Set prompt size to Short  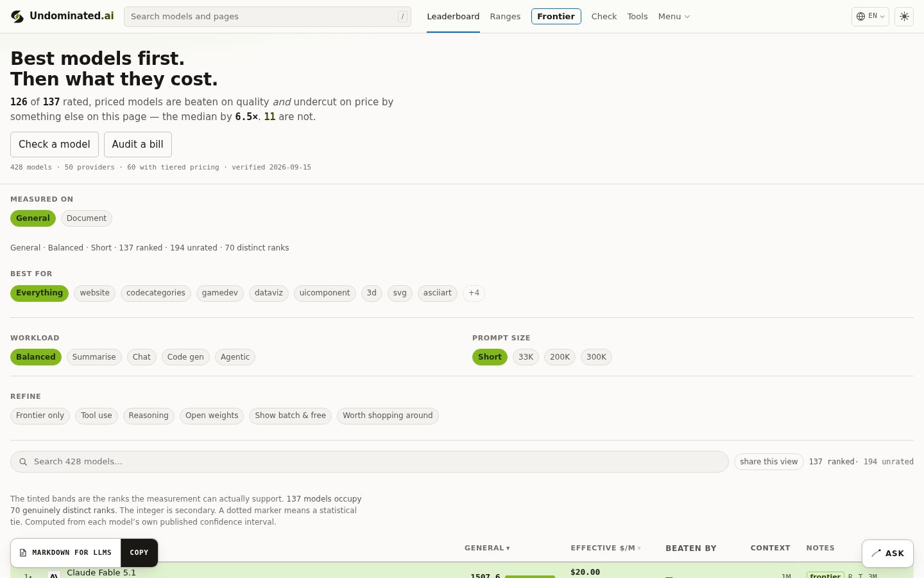click(490, 357)
